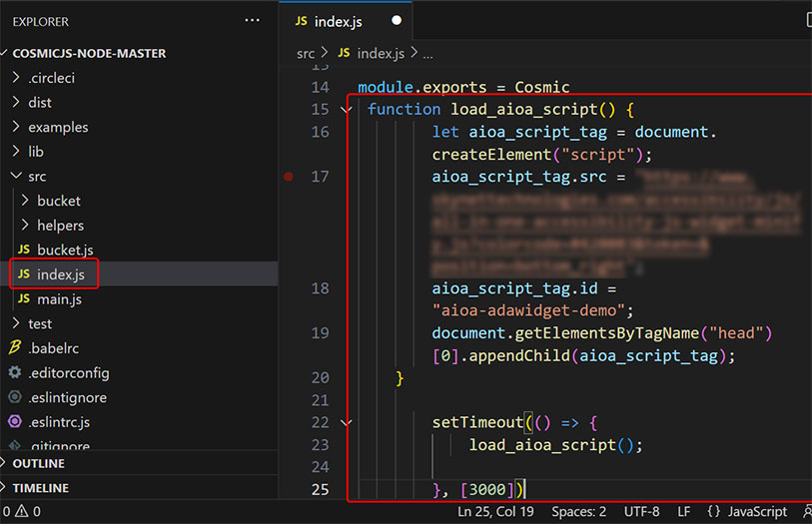The width and height of the screenshot is (812, 524).
Task: Click the circle icon beside .eslintignore
Action: 15,397
